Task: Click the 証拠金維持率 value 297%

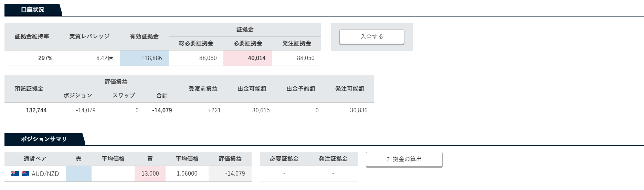Action: click(45, 58)
